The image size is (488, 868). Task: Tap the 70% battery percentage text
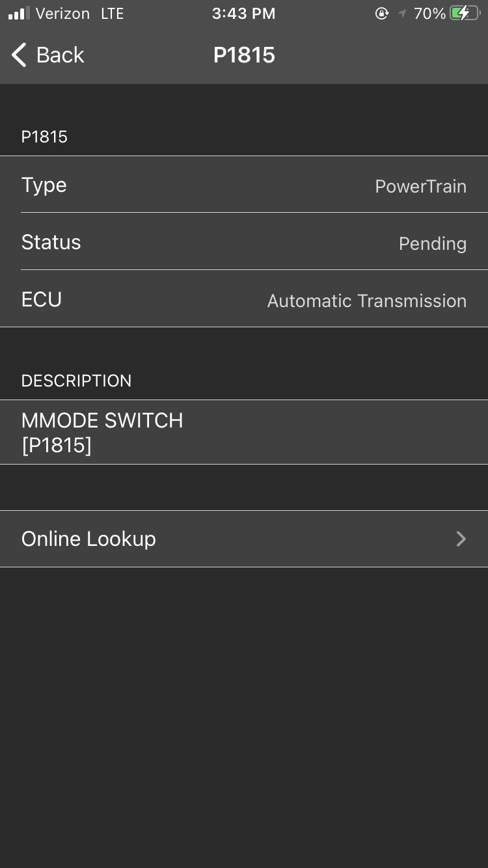429,14
